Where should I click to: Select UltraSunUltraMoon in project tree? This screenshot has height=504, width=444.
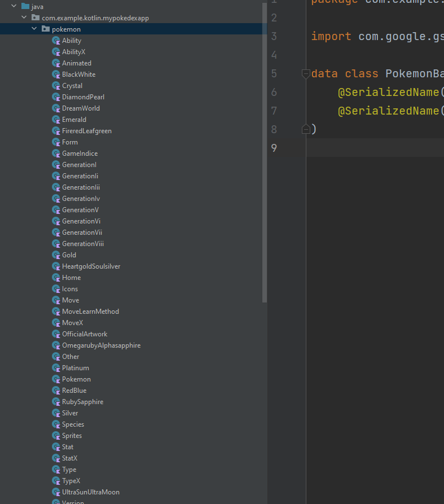[x=90, y=492]
